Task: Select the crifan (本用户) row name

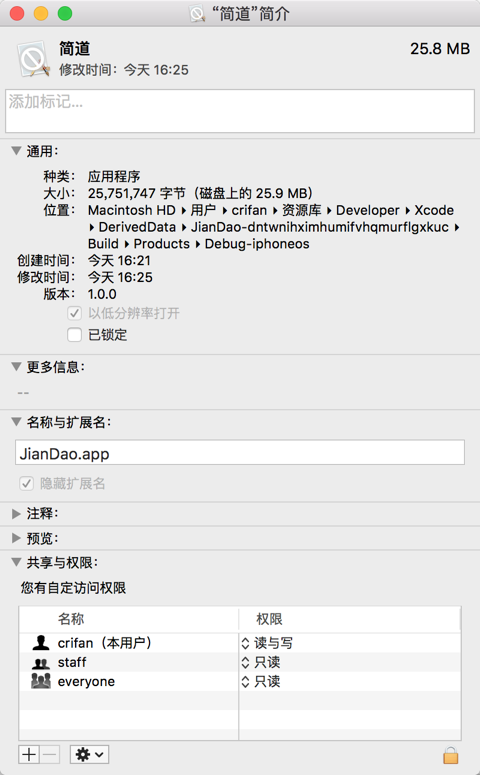Action: pyautogui.click(x=104, y=643)
